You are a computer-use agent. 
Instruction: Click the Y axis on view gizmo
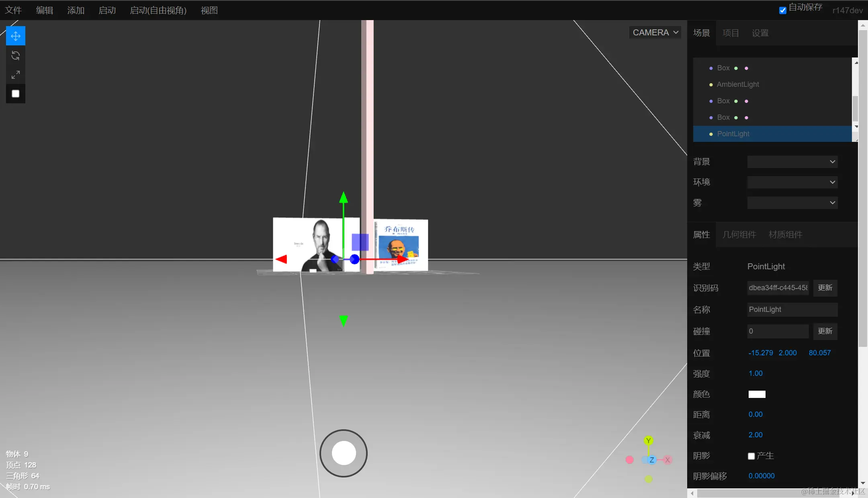click(x=648, y=441)
